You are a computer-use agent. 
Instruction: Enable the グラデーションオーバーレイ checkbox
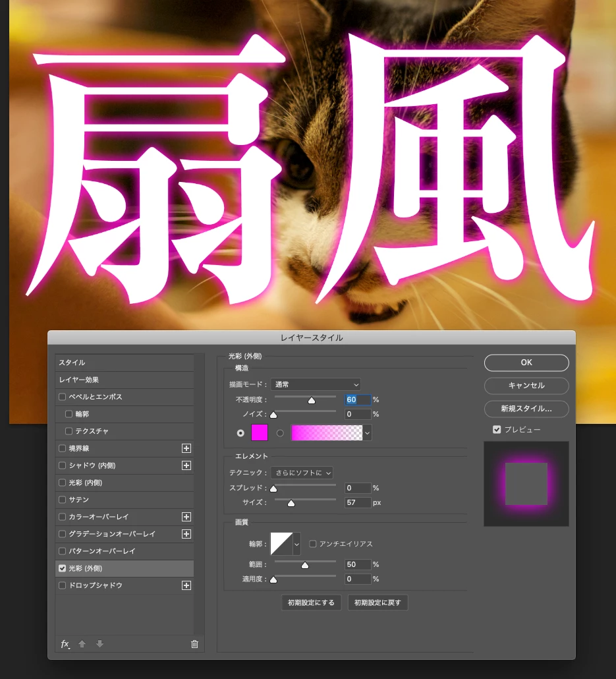coord(63,534)
